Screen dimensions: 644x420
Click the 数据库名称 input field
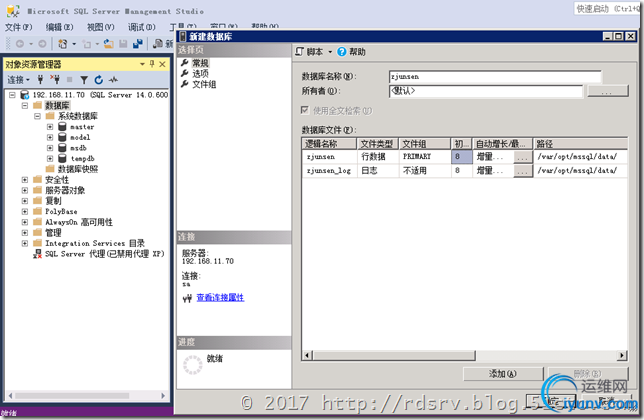[x=495, y=77]
